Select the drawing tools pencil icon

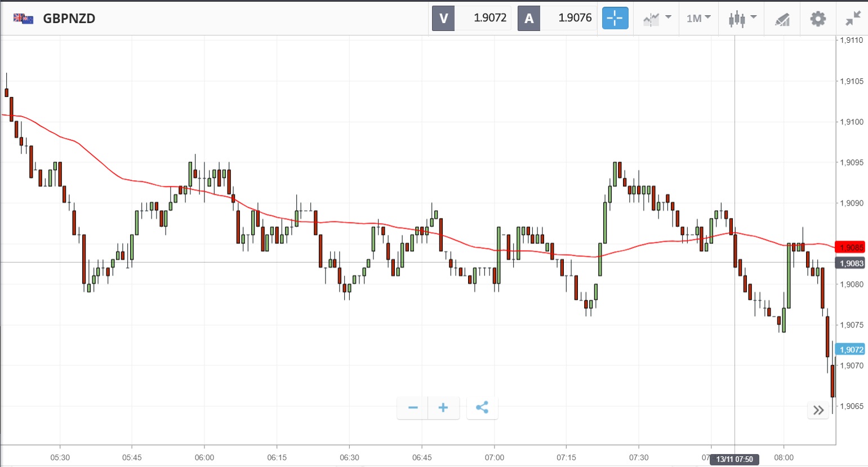coord(782,19)
